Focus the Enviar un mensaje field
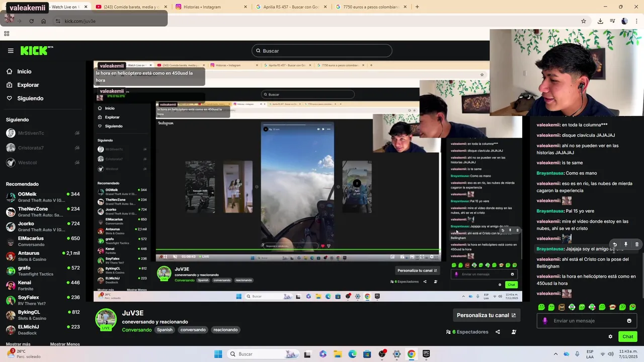Screen dimensions: 644x362 (586, 321)
